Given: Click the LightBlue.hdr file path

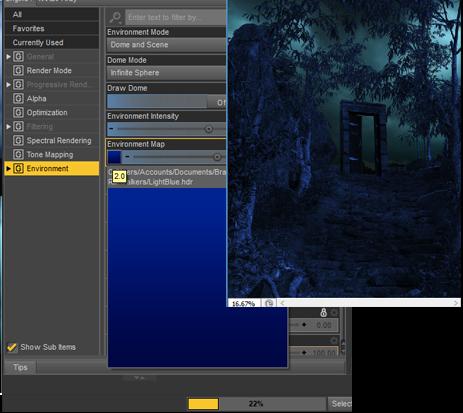Looking at the screenshot, I should click(x=167, y=177).
